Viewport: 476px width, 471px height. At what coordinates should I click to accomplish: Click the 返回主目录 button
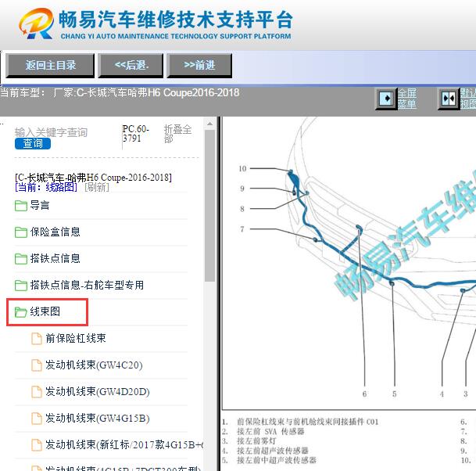50,66
